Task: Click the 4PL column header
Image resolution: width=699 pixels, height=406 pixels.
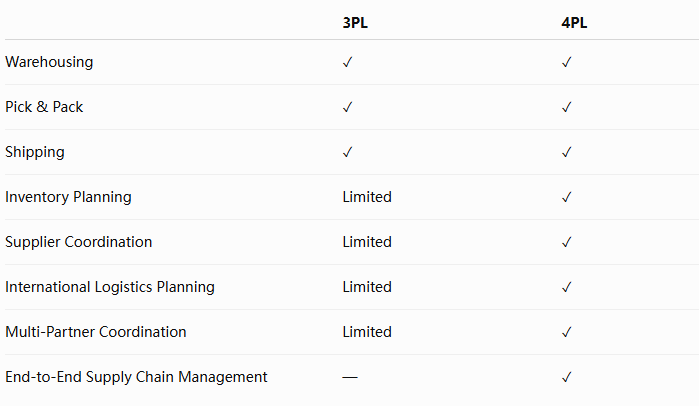Action: click(574, 23)
